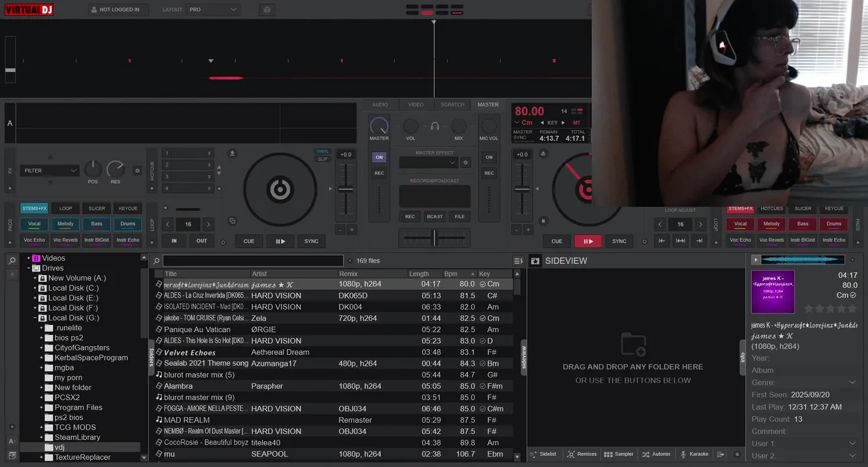Image resolution: width=868 pixels, height=467 pixels.
Task: Click left deck pitch fader
Action: point(346,189)
